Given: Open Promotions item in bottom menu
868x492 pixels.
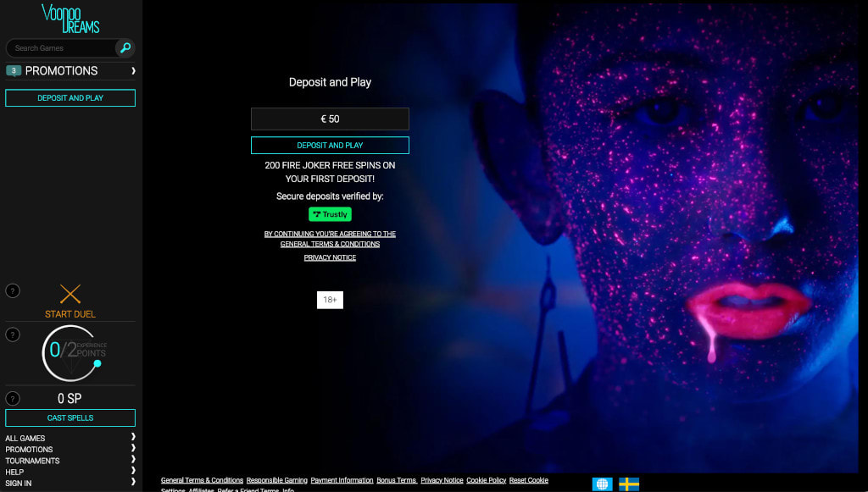Looking at the screenshot, I should coord(30,450).
